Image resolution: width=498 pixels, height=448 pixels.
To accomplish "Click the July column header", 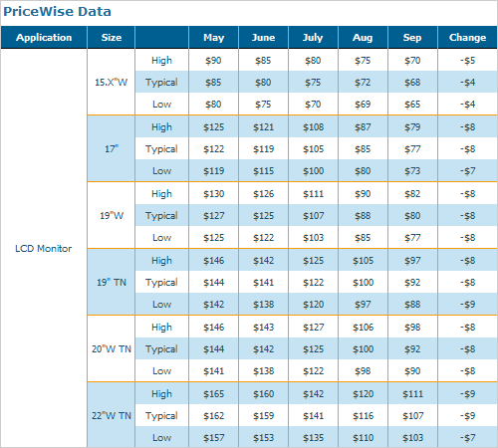I will click(313, 37).
